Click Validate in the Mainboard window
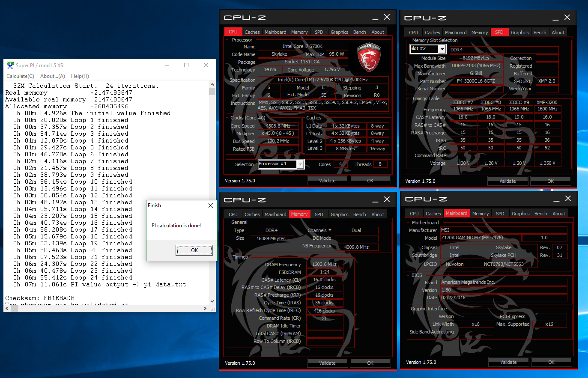The height and width of the screenshot is (378, 588). coord(508,362)
